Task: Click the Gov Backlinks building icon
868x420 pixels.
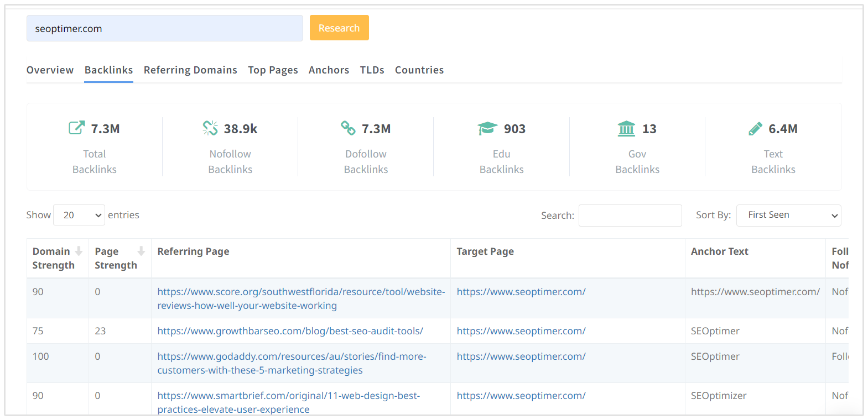Action: pyautogui.click(x=626, y=129)
